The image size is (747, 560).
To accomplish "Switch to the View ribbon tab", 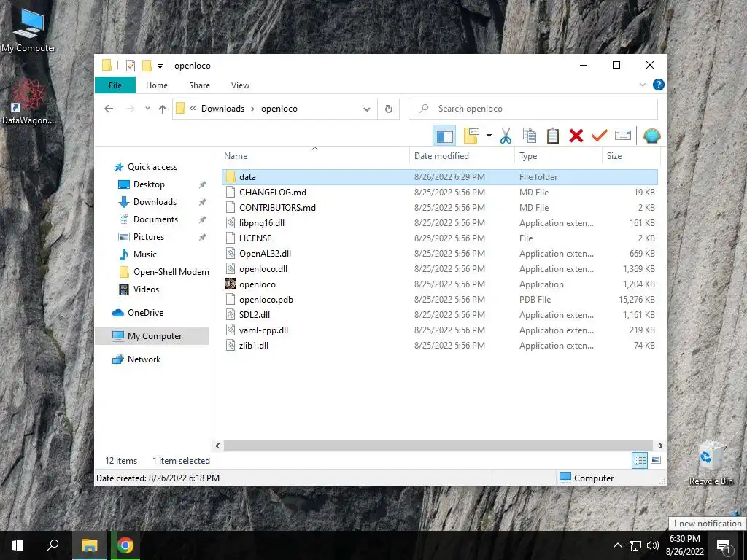I will coord(240,85).
